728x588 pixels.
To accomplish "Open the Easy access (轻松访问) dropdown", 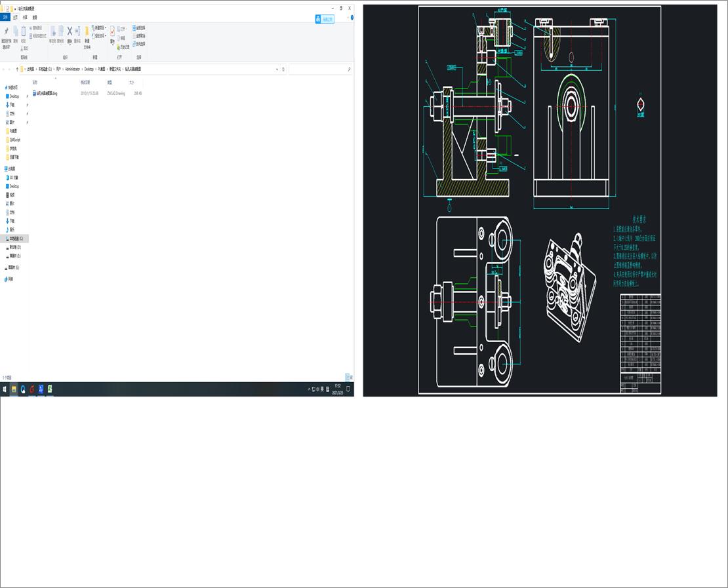I will 99,36.
